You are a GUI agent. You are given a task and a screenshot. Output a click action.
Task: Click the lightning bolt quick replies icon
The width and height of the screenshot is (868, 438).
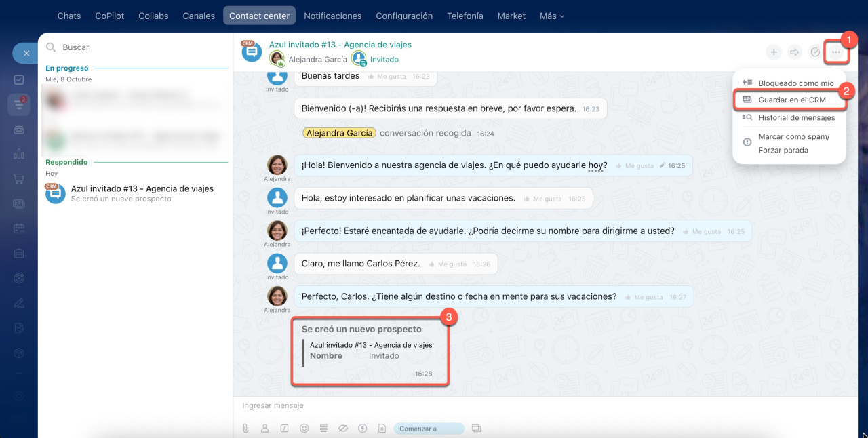(x=363, y=429)
